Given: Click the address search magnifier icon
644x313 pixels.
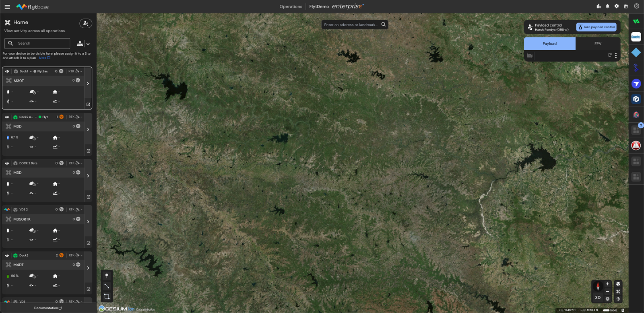Looking at the screenshot, I should pyautogui.click(x=384, y=25).
